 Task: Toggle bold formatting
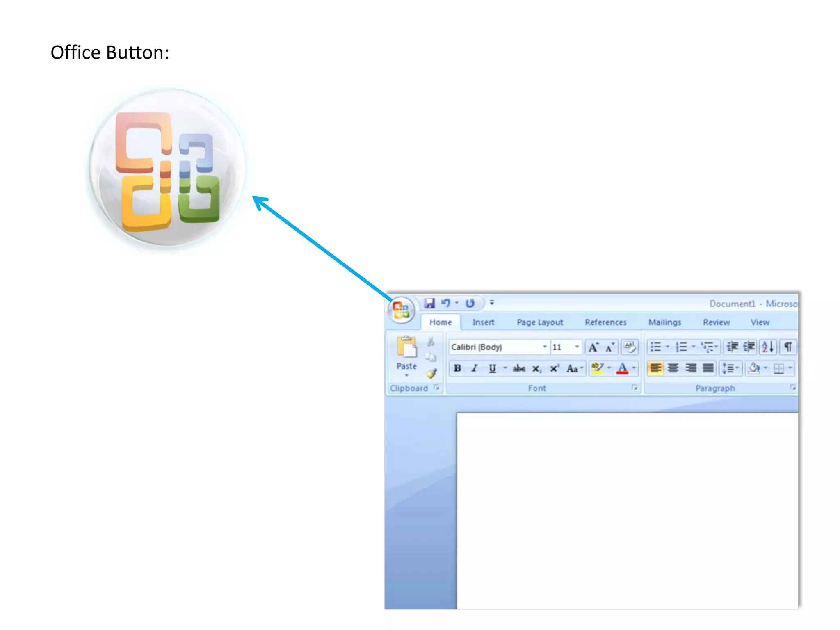pyautogui.click(x=457, y=368)
